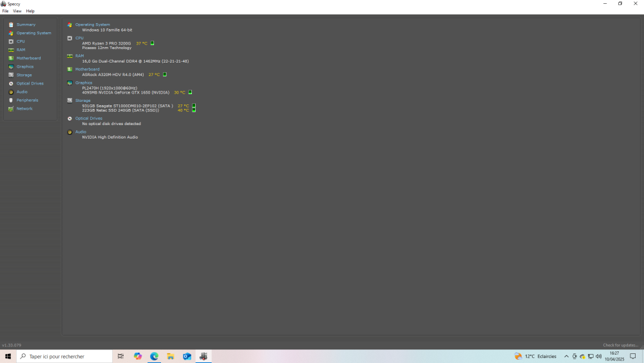Screen dimensions: 644x363
Task: Open the Motherboard sidebar entry
Action: [28, 58]
